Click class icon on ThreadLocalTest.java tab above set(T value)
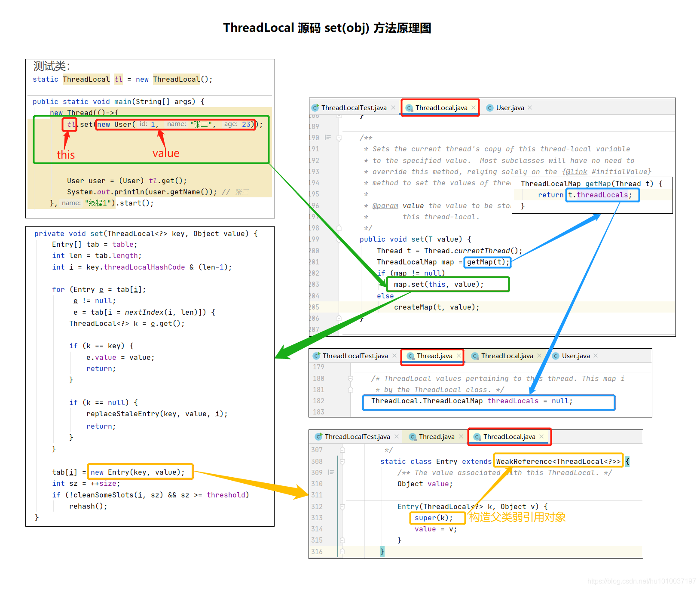 (315, 107)
